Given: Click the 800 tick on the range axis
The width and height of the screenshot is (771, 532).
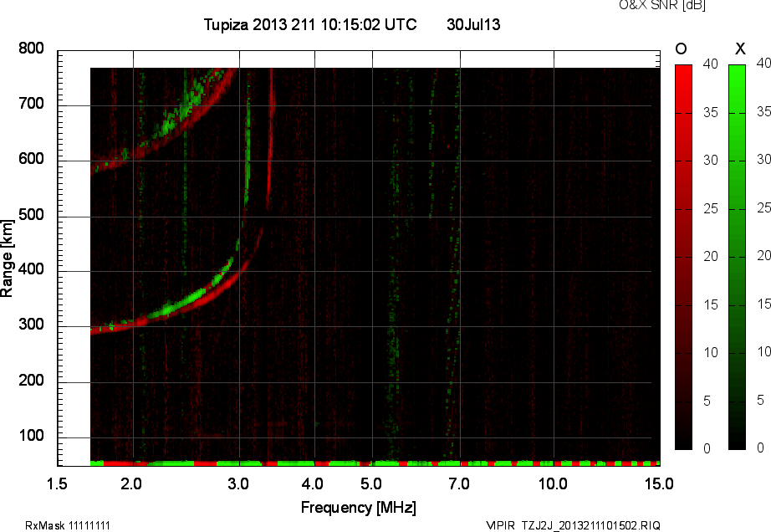Looking at the screenshot, I should 31,49.
